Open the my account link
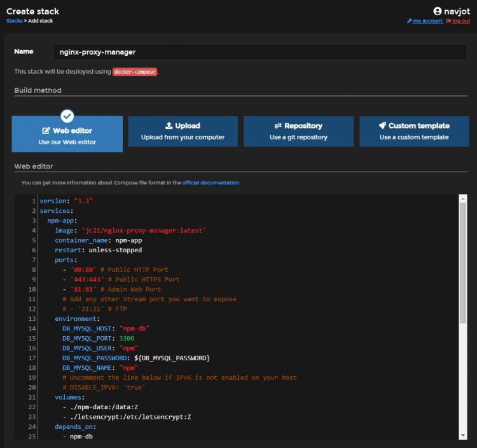Image resolution: width=477 pixels, height=448 pixels. pos(427,21)
